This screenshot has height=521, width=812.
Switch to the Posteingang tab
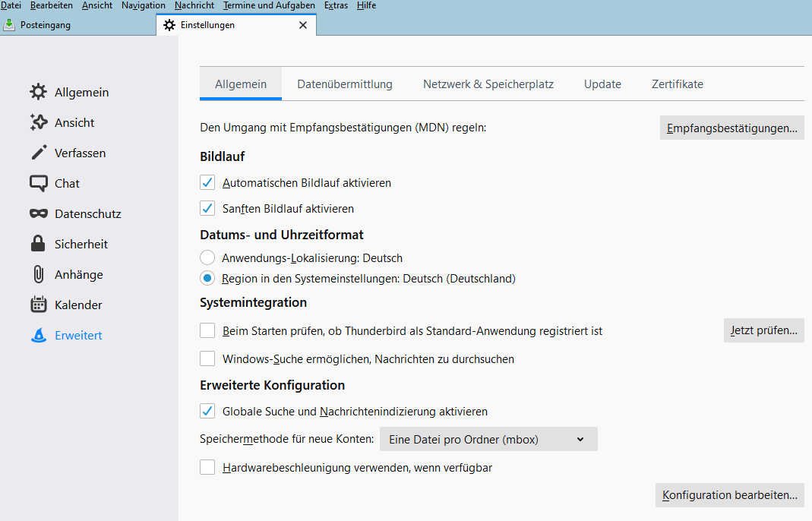pos(46,25)
